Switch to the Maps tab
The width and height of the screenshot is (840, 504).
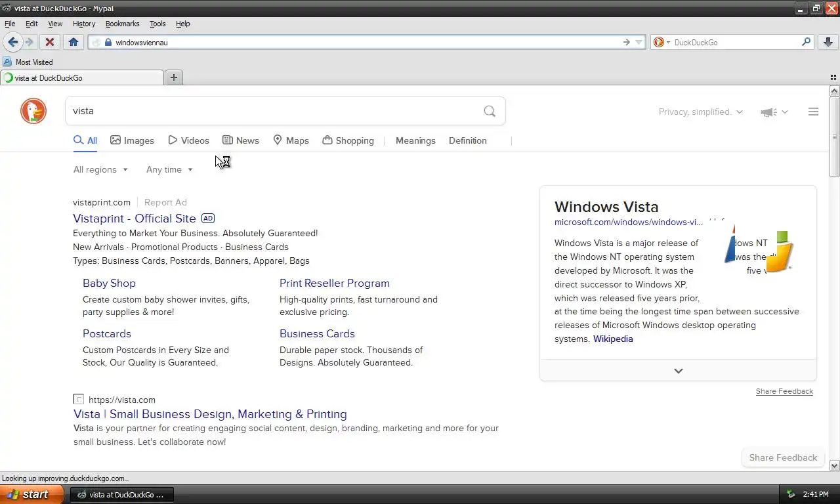pyautogui.click(x=291, y=140)
